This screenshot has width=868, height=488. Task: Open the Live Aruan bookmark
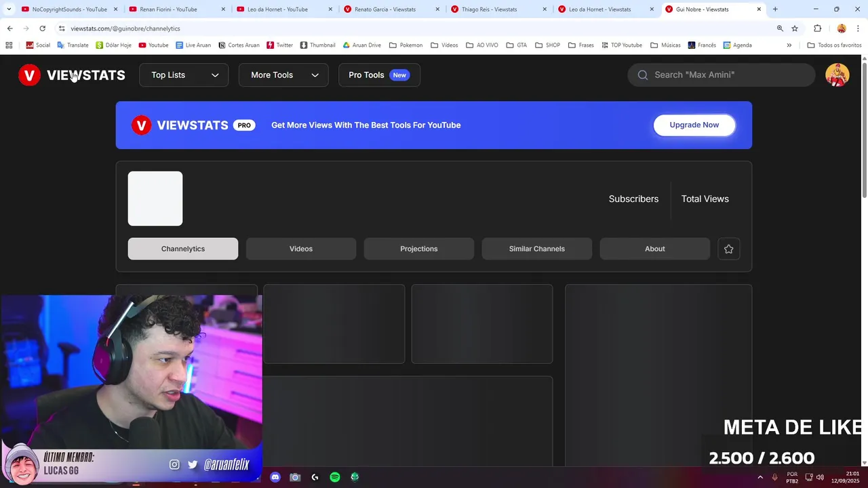(193, 45)
